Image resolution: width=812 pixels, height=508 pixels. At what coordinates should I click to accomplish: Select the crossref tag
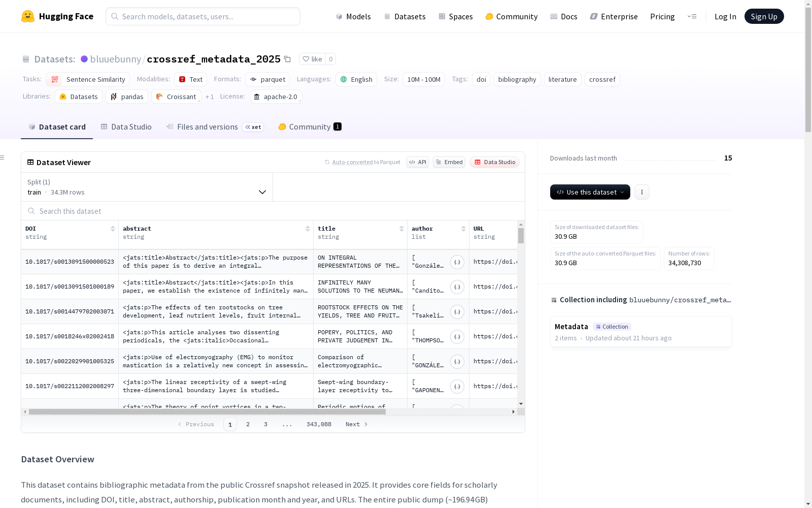(x=602, y=79)
